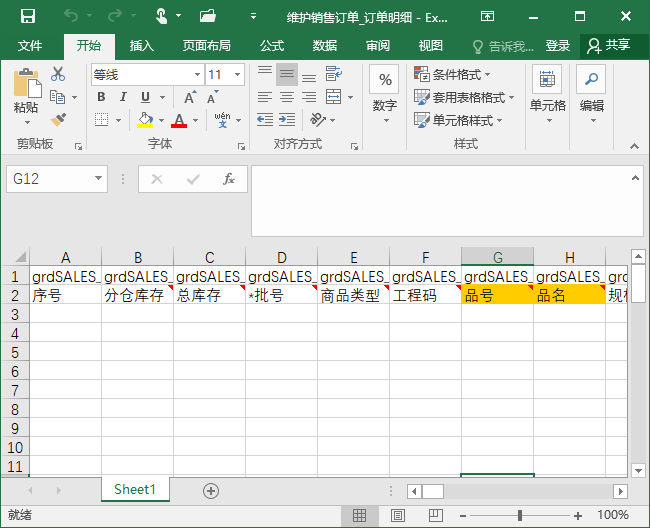This screenshot has width=650, height=528.
Task: Toggle Middle Align vertical alignment
Action: 287,74
